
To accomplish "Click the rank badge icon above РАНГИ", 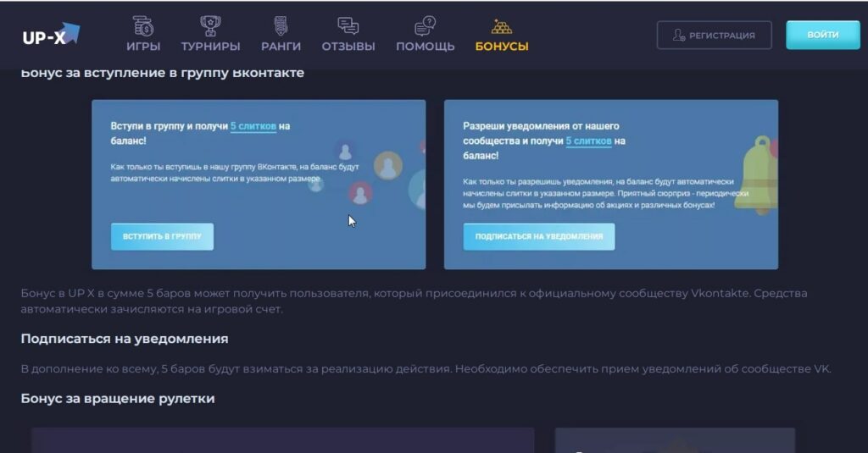I will click(281, 26).
